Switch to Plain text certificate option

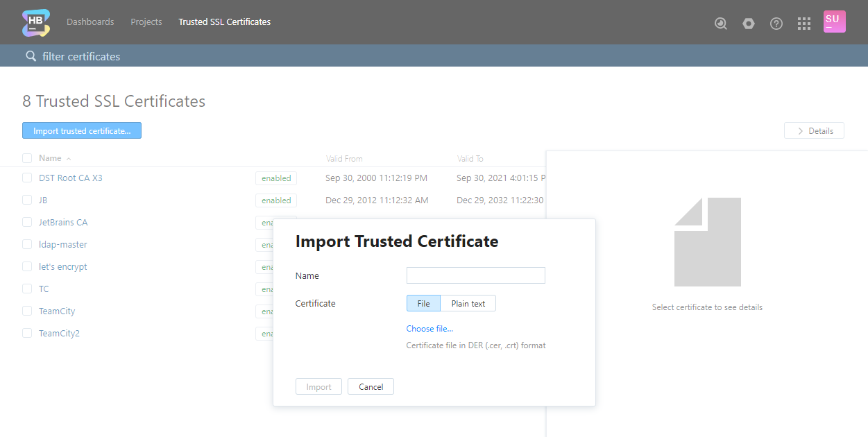pos(468,304)
